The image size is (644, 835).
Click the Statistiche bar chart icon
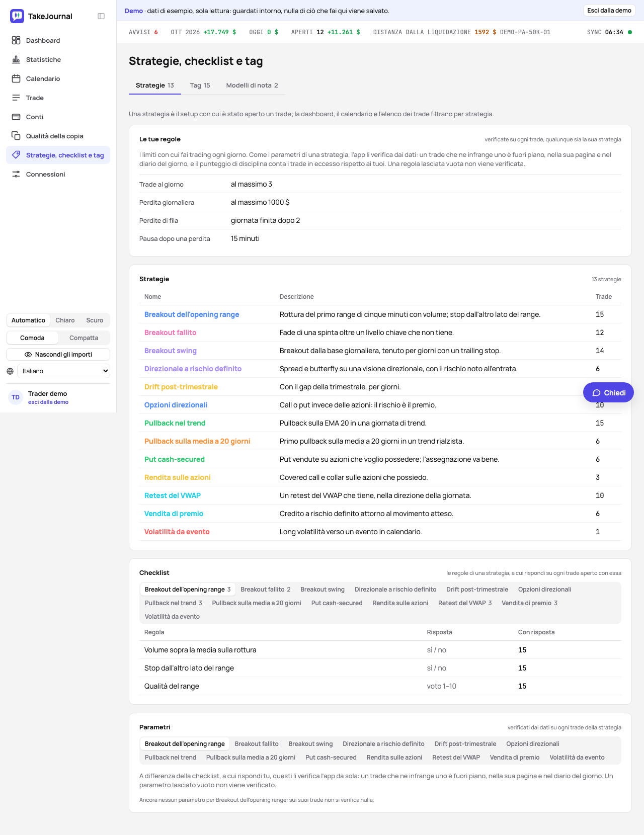click(x=16, y=59)
